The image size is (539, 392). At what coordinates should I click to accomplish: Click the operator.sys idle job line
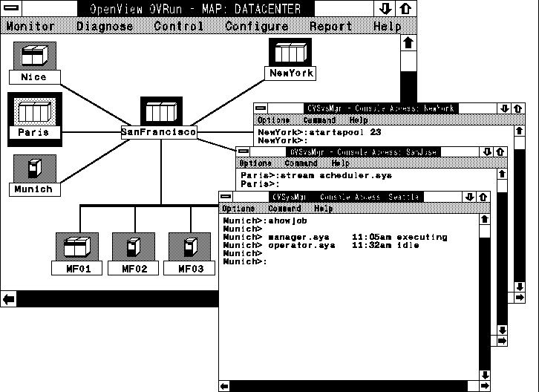point(321,245)
